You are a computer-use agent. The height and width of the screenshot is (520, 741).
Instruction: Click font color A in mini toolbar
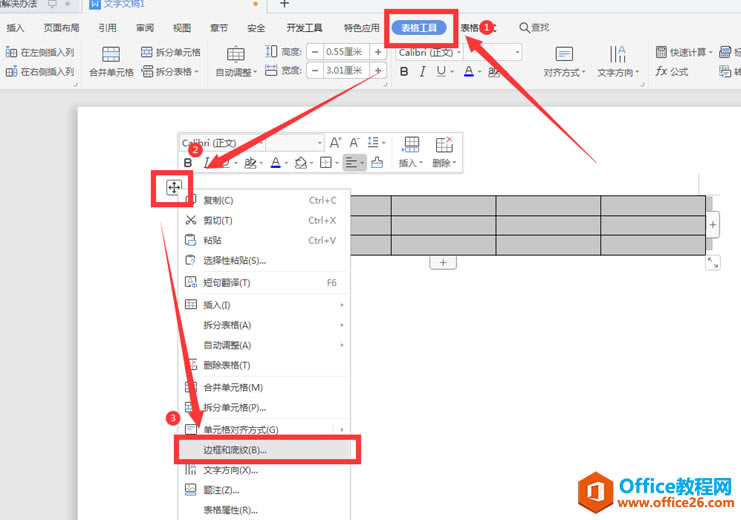point(276,163)
